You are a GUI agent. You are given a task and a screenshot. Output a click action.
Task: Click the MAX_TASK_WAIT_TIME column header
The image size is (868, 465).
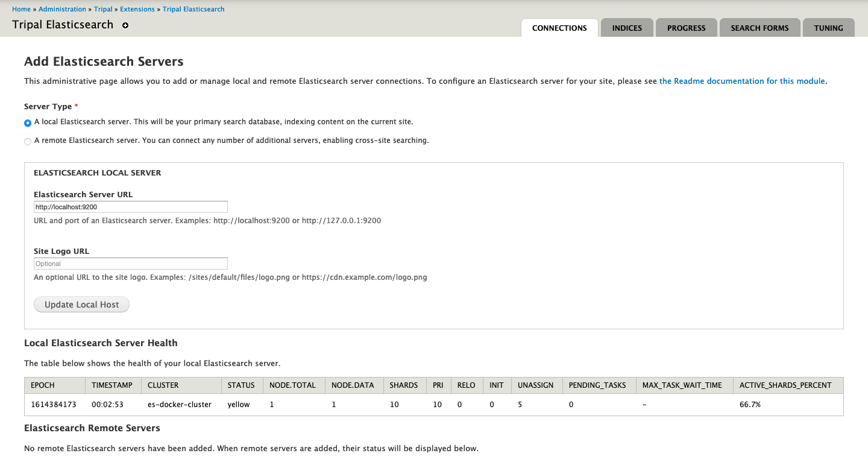coord(685,385)
